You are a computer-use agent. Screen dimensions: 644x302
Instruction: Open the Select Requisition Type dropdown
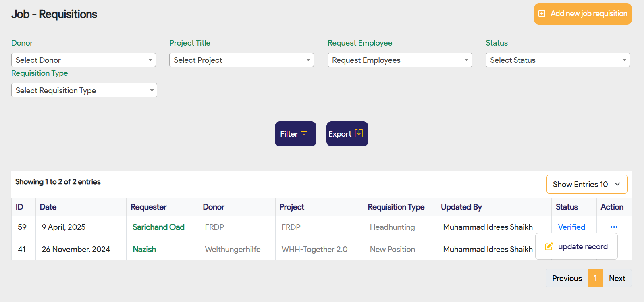[84, 90]
